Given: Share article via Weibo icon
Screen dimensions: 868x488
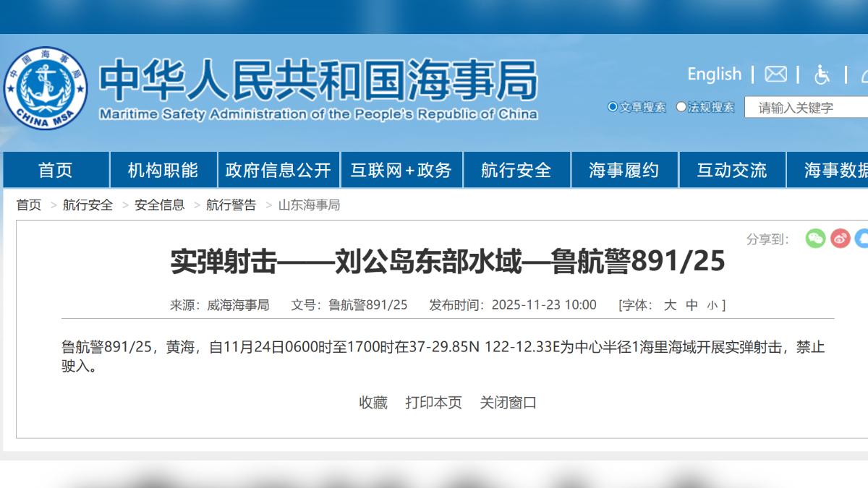Looking at the screenshot, I should click(840, 239).
